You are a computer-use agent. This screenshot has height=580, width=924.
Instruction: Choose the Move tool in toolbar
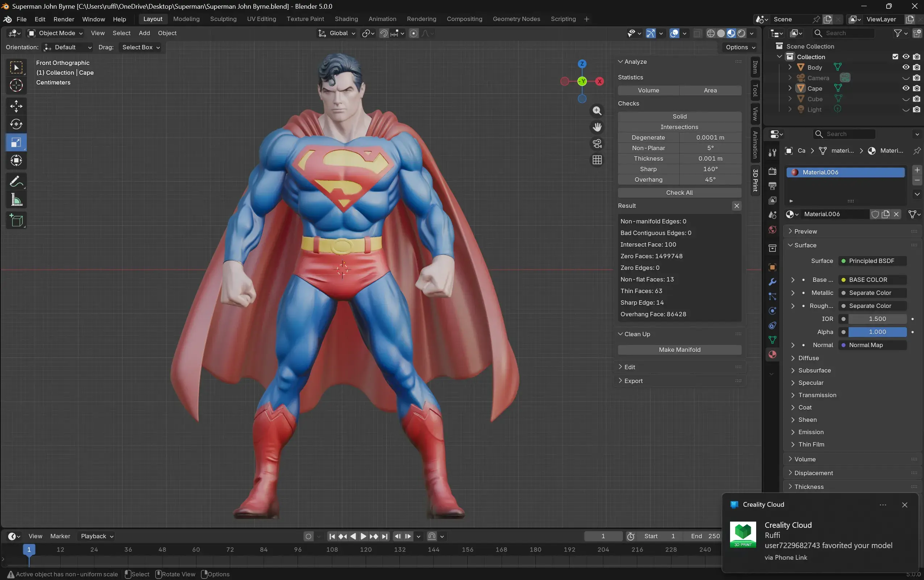pyautogui.click(x=16, y=106)
